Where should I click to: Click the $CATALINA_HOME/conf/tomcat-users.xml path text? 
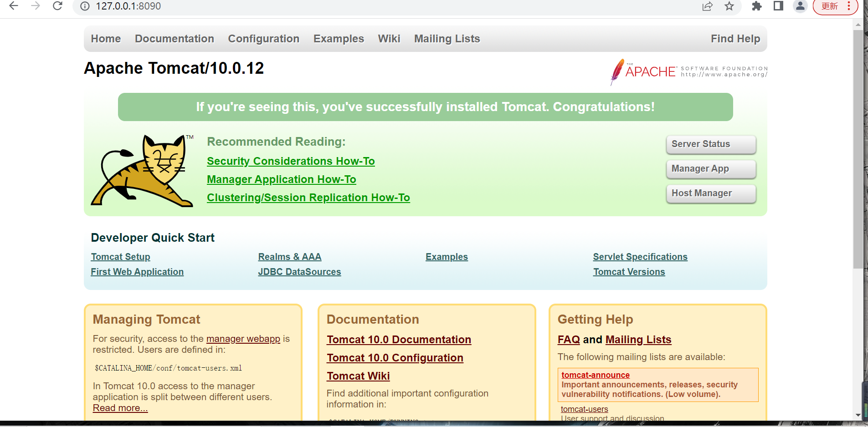click(x=168, y=368)
